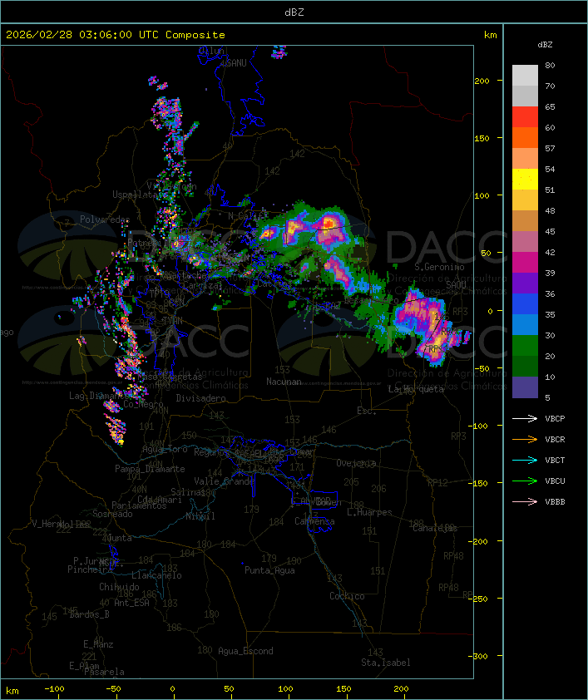This screenshot has height=700, width=588.
Task: Click the VBCP legend label
Action: (x=555, y=419)
